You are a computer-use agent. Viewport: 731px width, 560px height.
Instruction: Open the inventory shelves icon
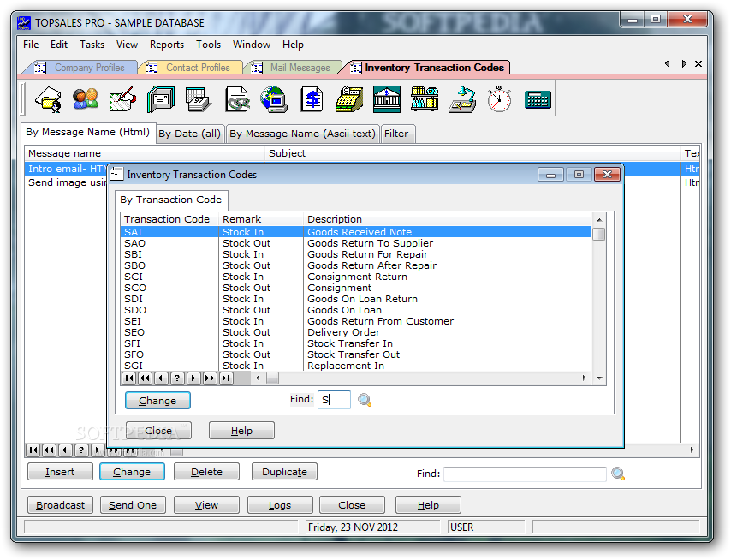pos(425,99)
